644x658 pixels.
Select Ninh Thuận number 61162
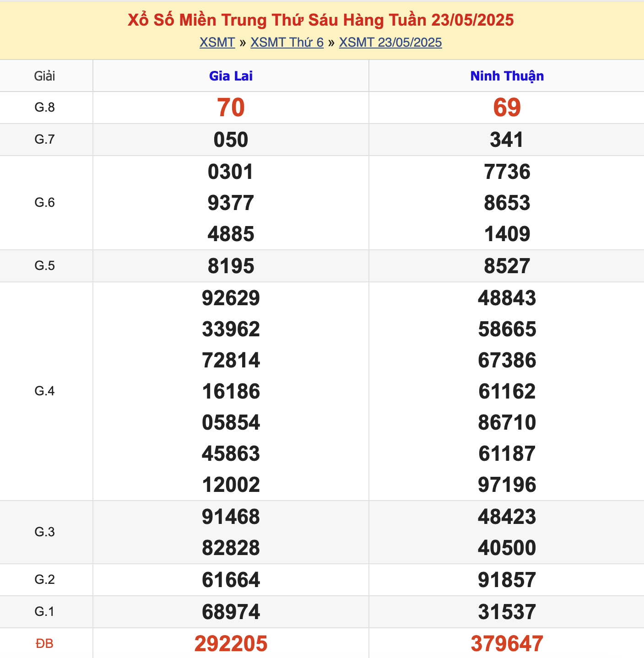[507, 391]
